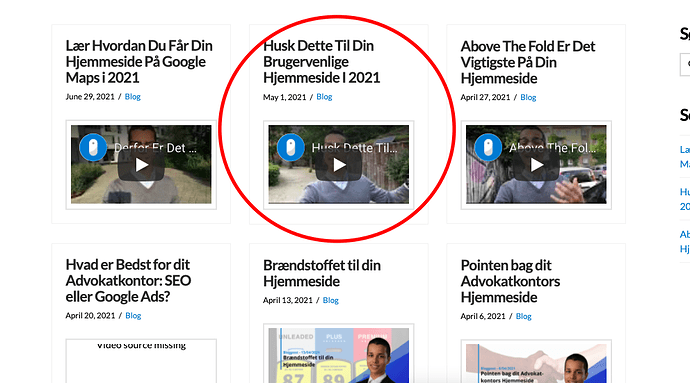The image size is (690, 383).
Task: Click channel avatar icon on 'Husk Dette Til...' video
Action: point(290,147)
